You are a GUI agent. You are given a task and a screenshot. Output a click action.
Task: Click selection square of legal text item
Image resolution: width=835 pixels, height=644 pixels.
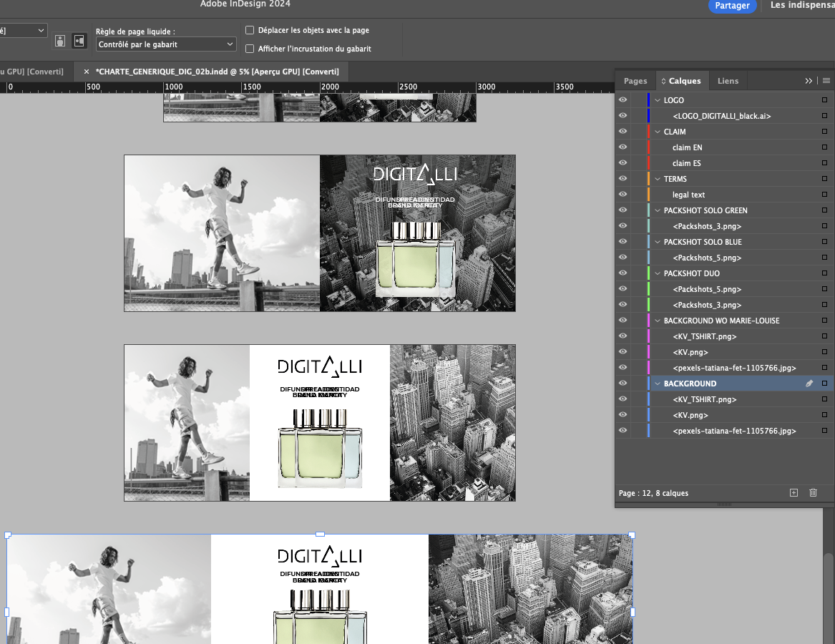(824, 195)
